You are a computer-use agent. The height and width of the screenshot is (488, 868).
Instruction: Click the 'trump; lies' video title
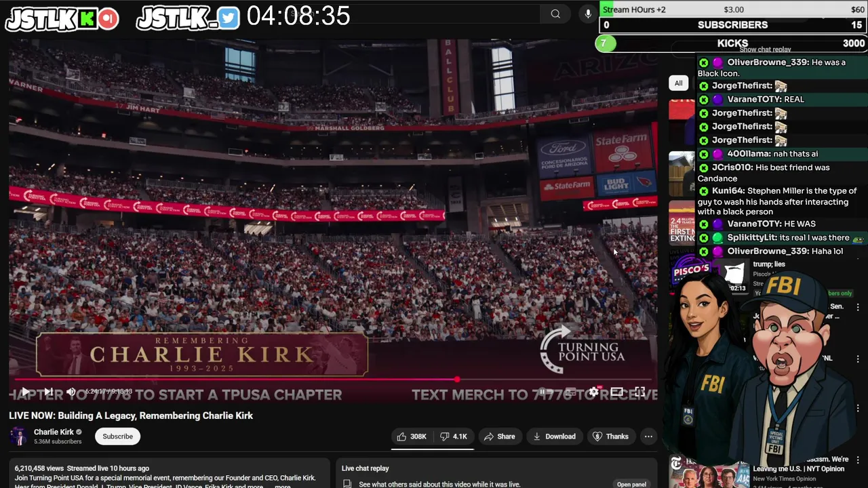(769, 264)
